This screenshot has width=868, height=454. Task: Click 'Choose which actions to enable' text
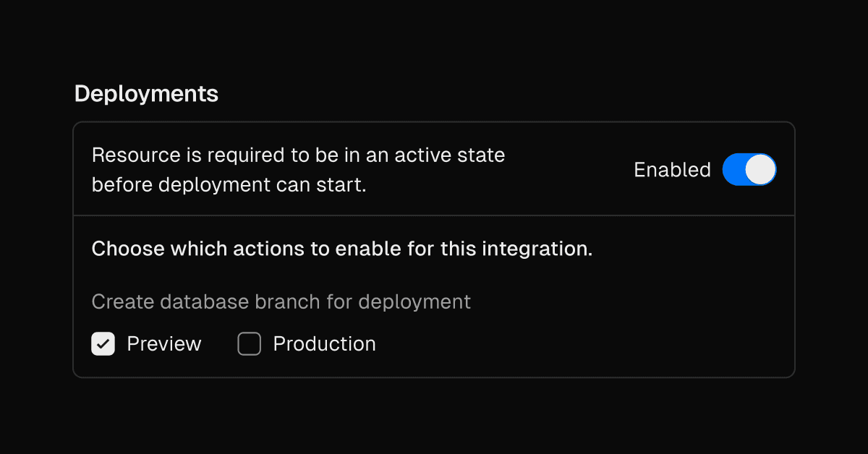click(x=342, y=249)
